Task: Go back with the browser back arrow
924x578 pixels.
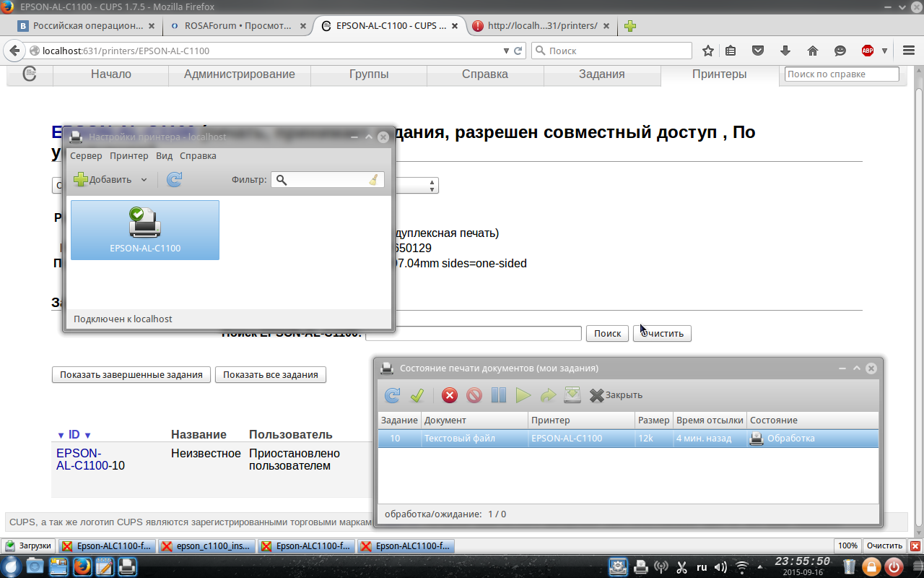Action: click(x=14, y=51)
